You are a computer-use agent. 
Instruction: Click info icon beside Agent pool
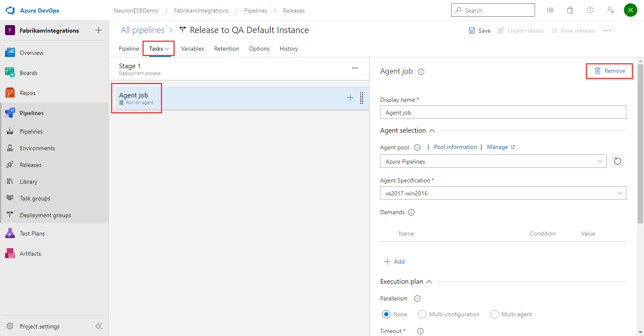417,147
